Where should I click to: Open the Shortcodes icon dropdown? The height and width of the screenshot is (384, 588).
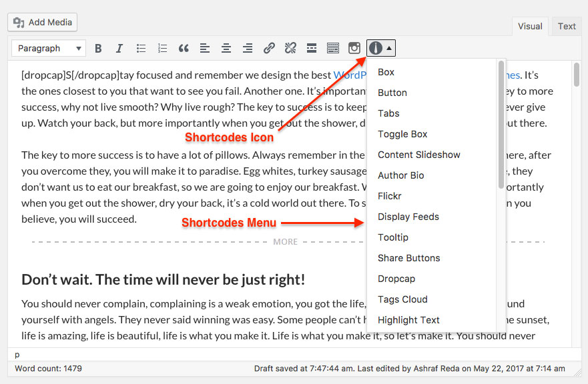coord(381,48)
